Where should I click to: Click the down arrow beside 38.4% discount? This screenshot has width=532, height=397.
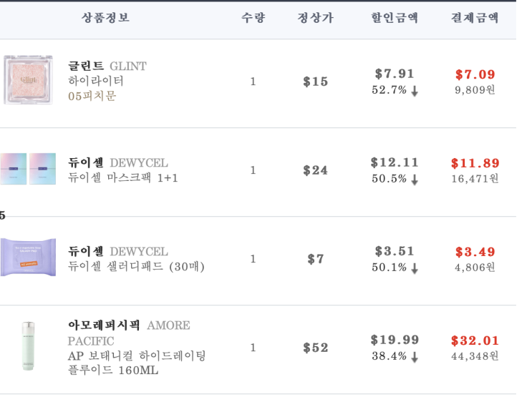(x=415, y=357)
